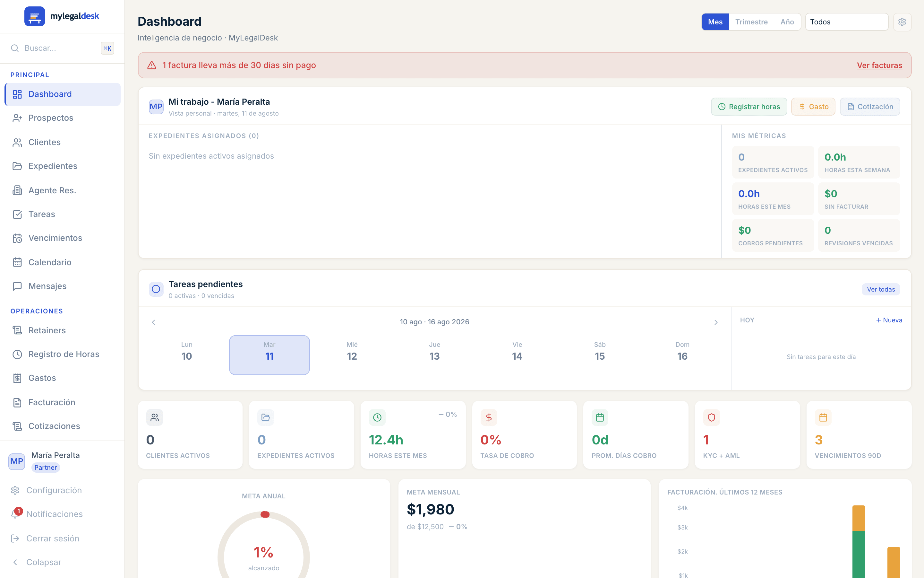This screenshot has height=578, width=924.
Task: Click the Gastos receipt icon
Action: pos(17,378)
